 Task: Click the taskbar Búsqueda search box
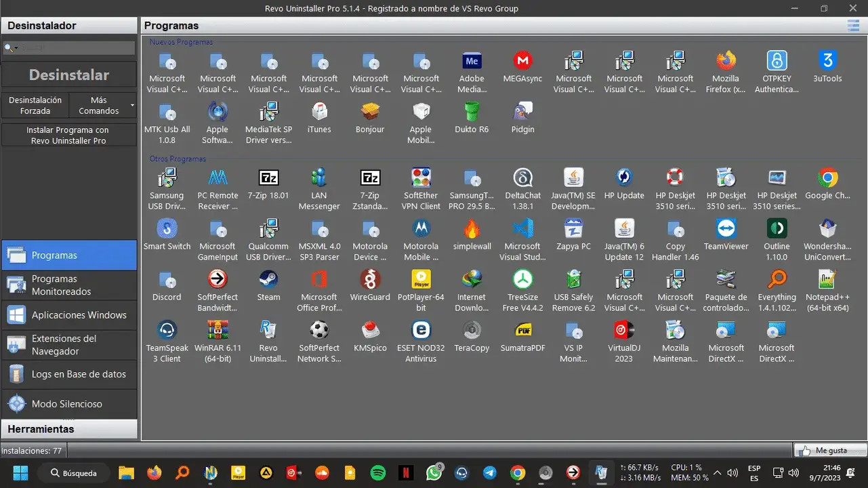(x=73, y=472)
